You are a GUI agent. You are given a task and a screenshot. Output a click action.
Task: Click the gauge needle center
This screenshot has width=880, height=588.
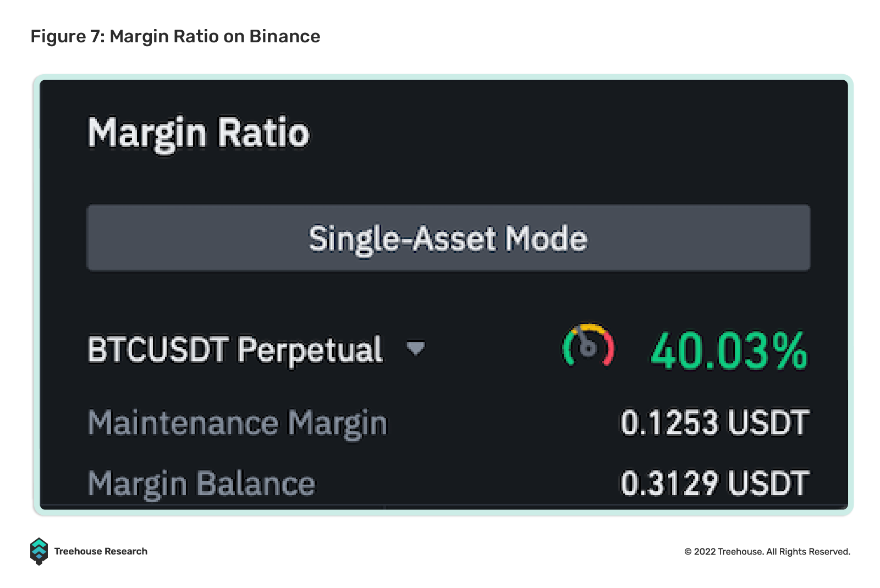click(588, 348)
